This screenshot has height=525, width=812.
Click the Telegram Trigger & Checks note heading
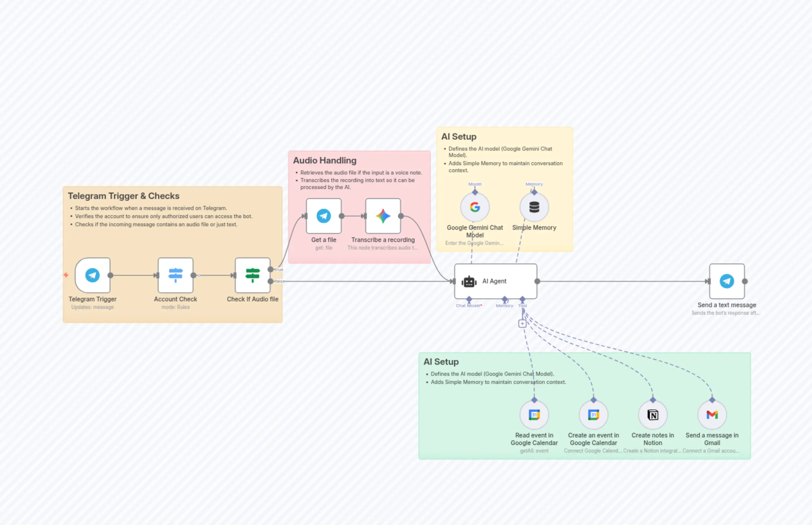(x=123, y=196)
